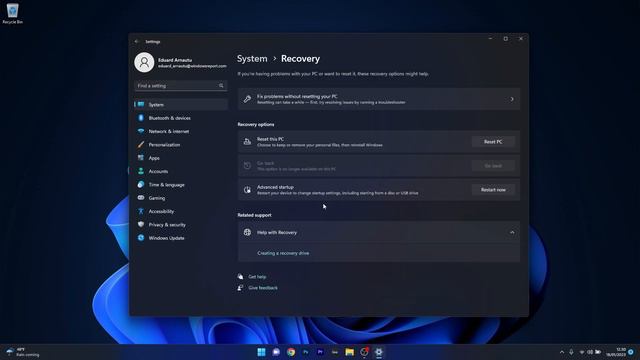Click the search magnifier icon
640x360 pixels.
click(x=221, y=86)
